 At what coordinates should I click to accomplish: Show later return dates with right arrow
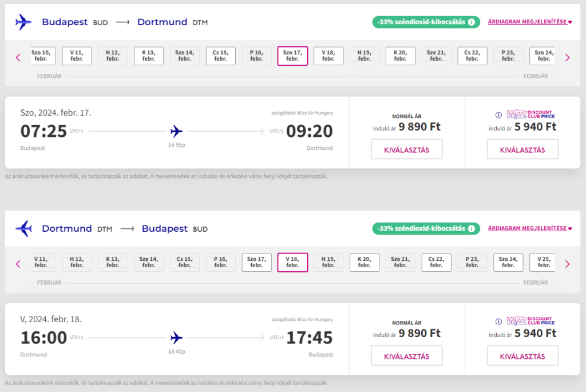567,264
